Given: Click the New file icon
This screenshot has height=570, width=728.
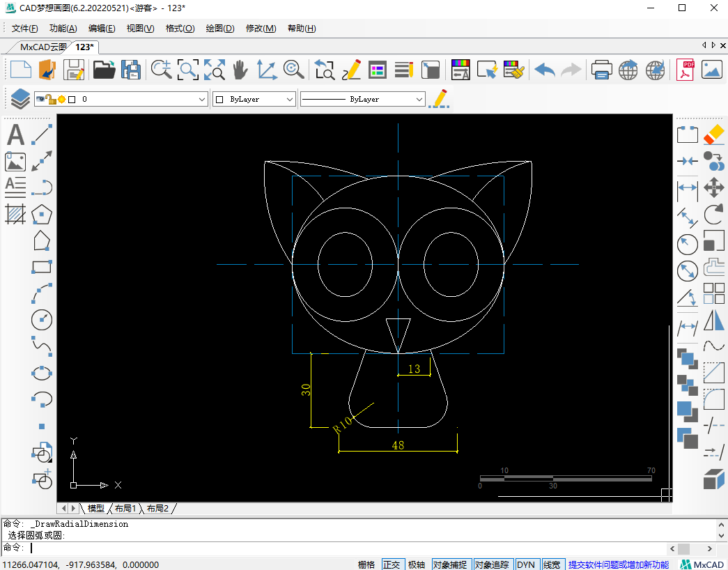Looking at the screenshot, I should click(20, 70).
